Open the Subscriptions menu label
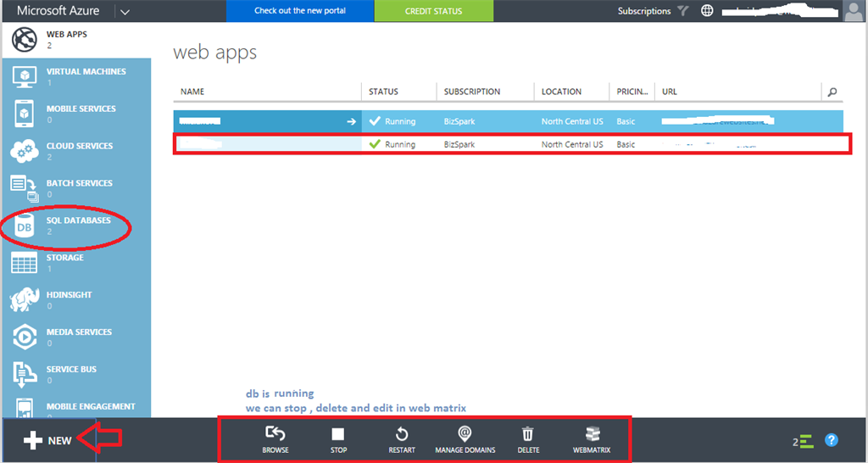The width and height of the screenshot is (868, 463). click(x=644, y=11)
